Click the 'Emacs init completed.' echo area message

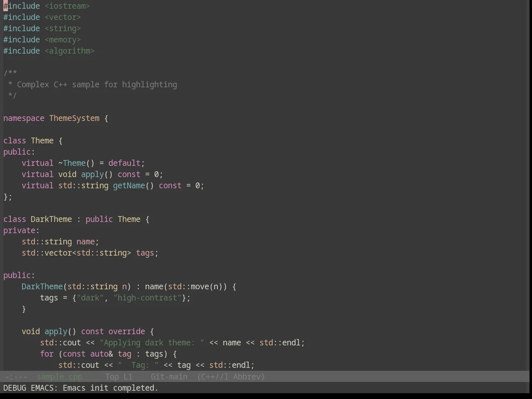coord(111,388)
